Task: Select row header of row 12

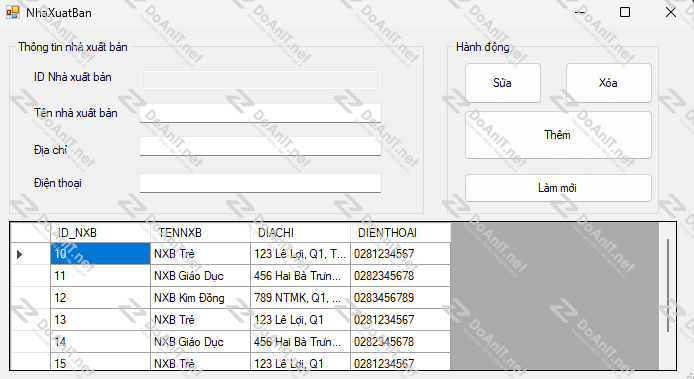Action: 31,298
